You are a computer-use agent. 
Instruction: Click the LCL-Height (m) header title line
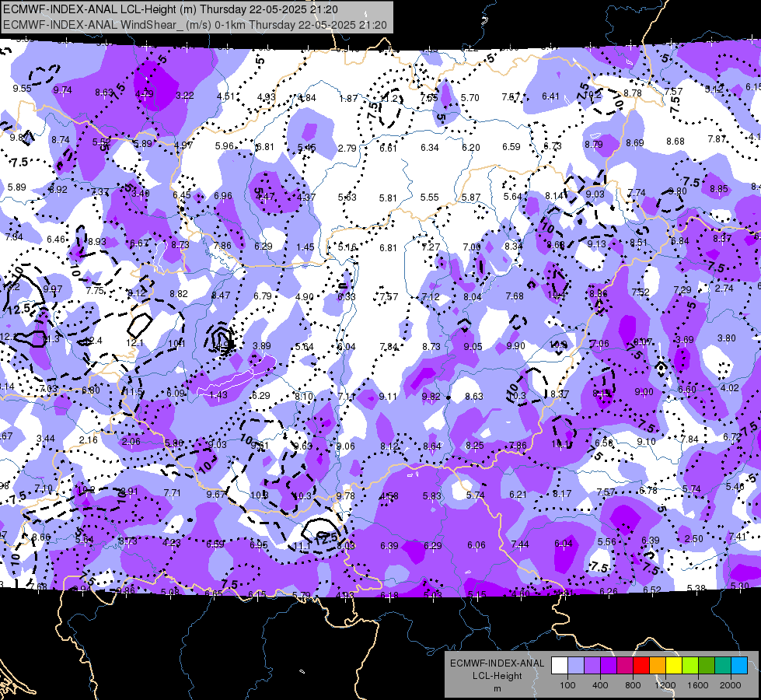170,9
